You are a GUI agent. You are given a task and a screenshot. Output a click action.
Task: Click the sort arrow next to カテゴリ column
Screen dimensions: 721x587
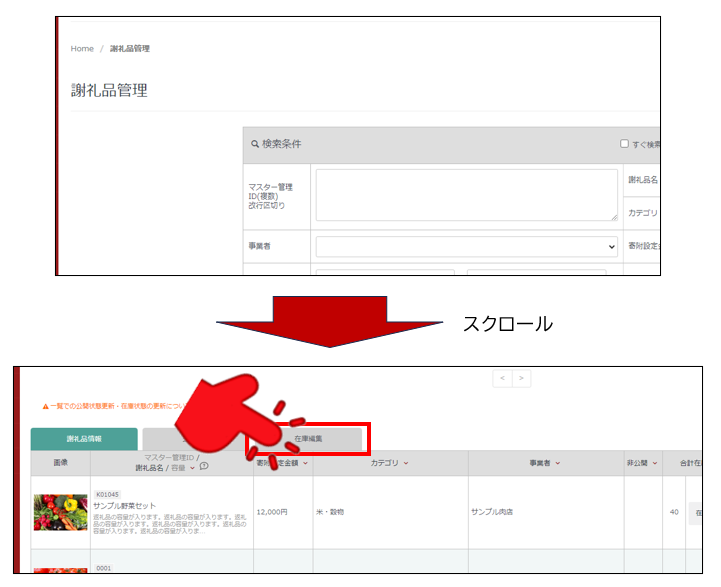[x=406, y=463]
